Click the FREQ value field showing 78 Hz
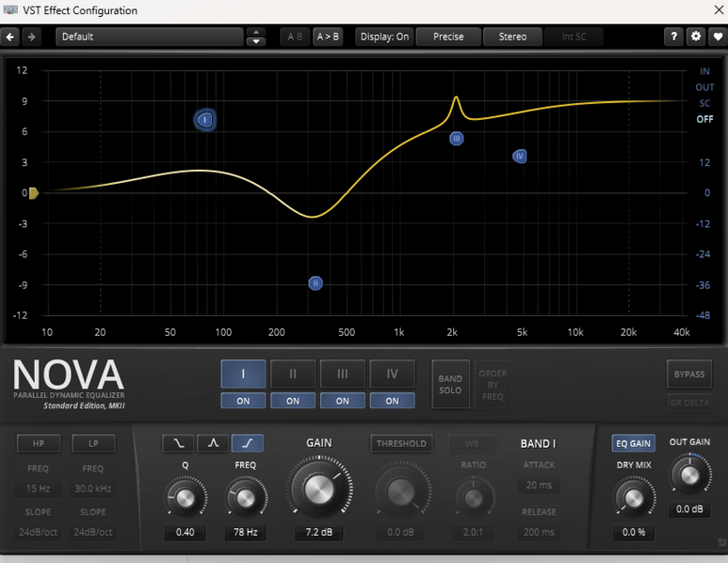 click(x=247, y=533)
